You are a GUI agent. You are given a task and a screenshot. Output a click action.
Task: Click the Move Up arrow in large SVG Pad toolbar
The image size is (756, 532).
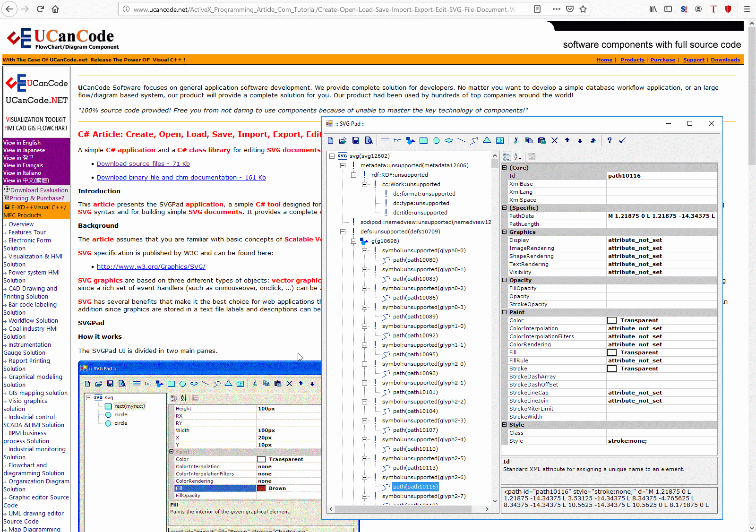tap(567, 140)
